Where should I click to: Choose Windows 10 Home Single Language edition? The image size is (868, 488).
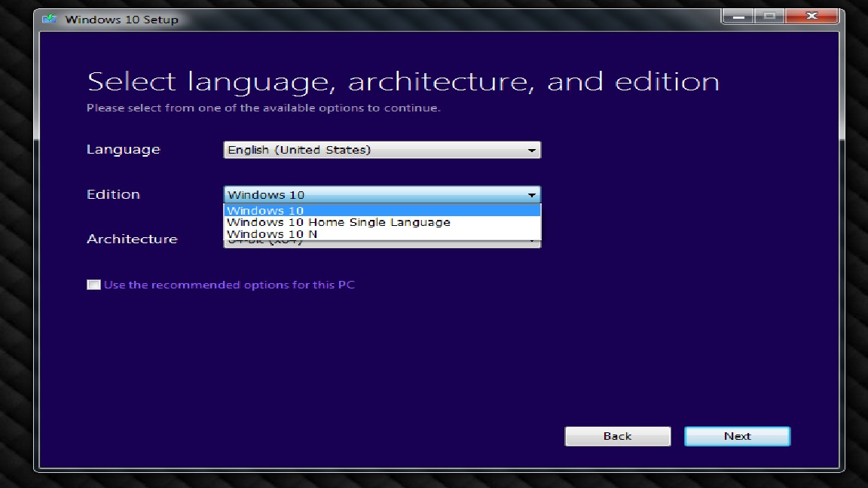382,222
